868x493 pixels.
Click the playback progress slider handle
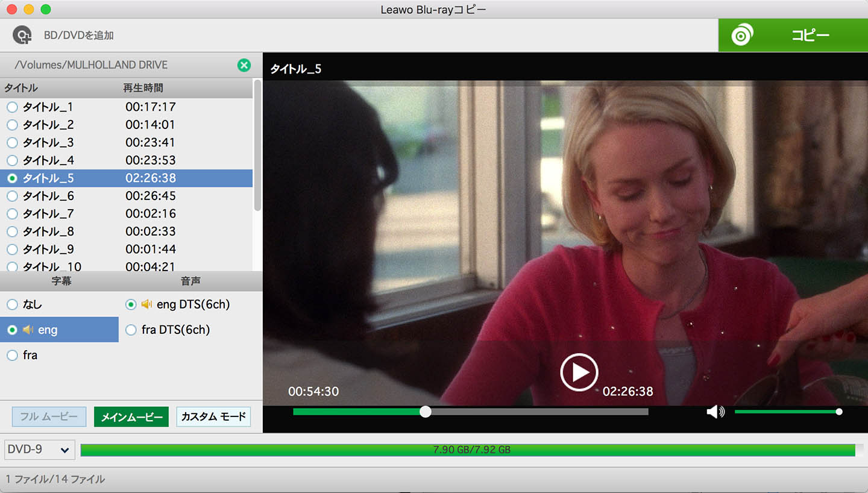426,412
